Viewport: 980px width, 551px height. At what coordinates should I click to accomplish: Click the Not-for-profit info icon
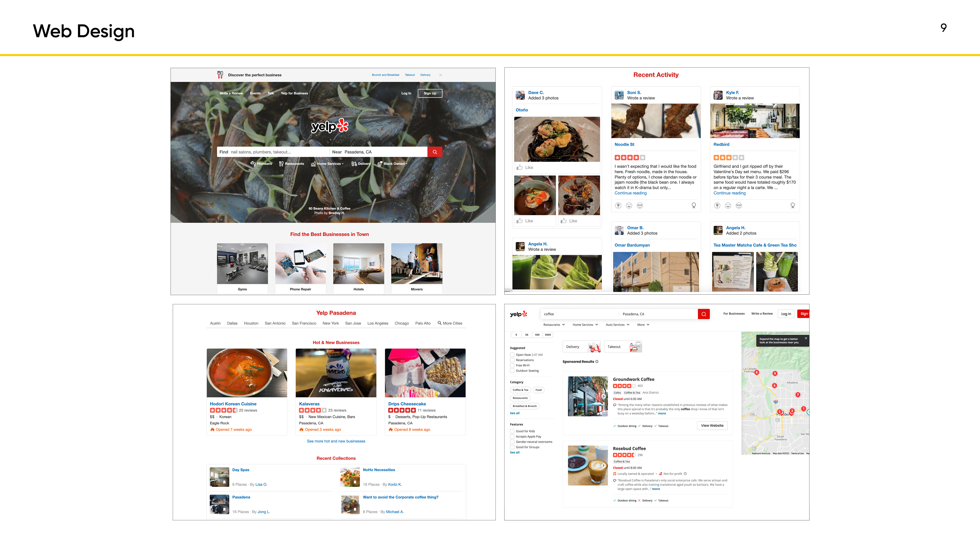(685, 474)
